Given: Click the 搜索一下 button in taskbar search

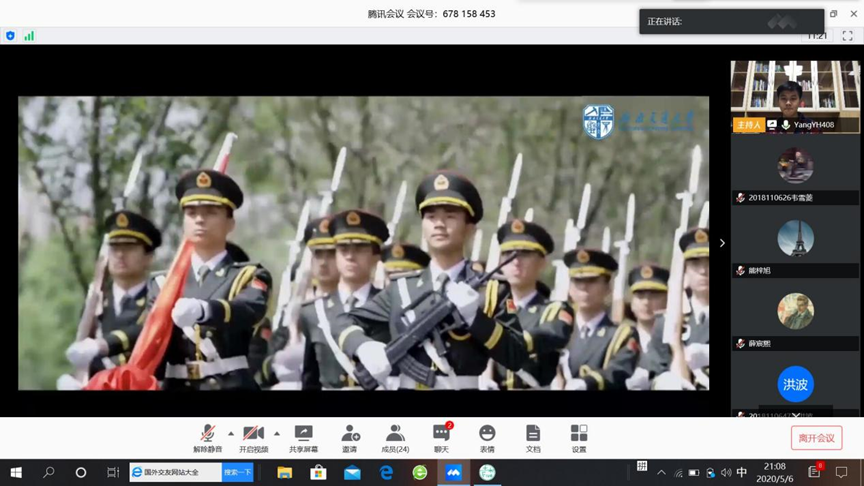Looking at the screenshot, I should (x=238, y=472).
